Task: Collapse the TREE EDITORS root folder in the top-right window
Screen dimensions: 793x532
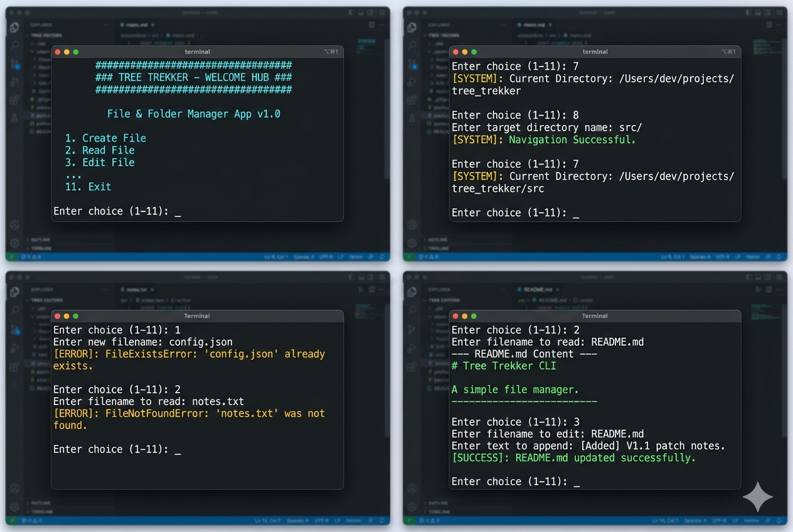Action: (x=443, y=36)
